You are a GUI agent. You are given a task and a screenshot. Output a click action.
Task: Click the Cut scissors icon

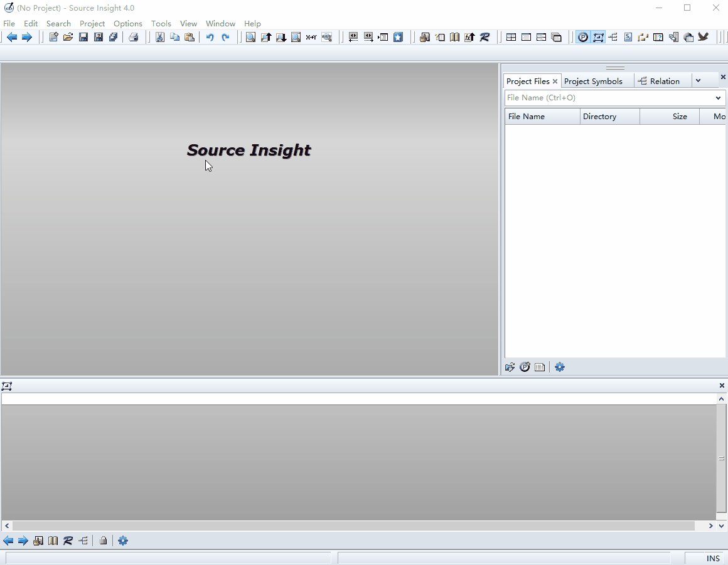159,37
